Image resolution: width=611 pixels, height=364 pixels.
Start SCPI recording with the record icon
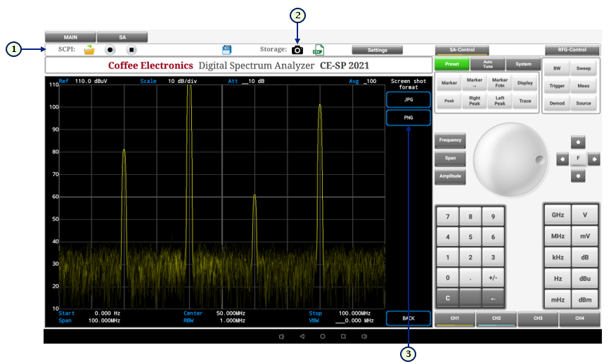[110, 50]
